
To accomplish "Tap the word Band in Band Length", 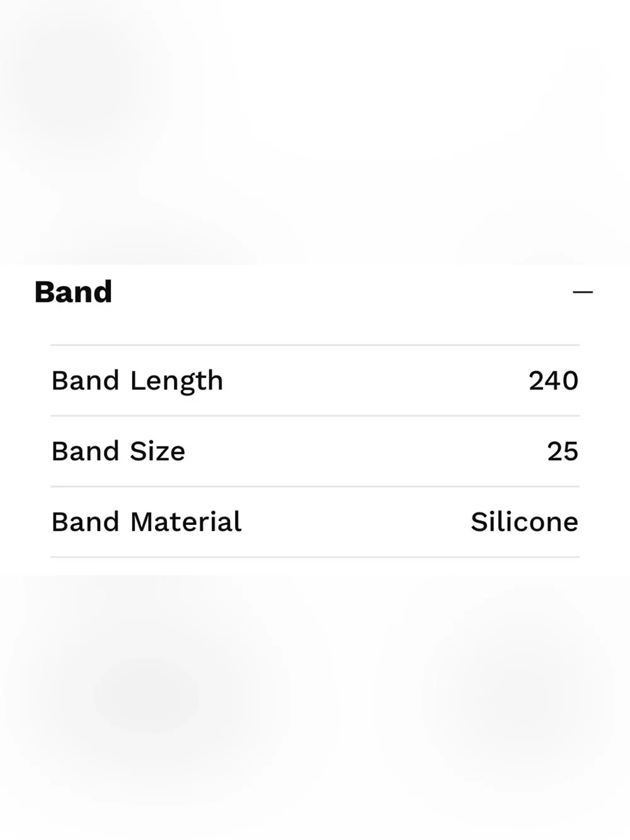I will [x=85, y=381].
